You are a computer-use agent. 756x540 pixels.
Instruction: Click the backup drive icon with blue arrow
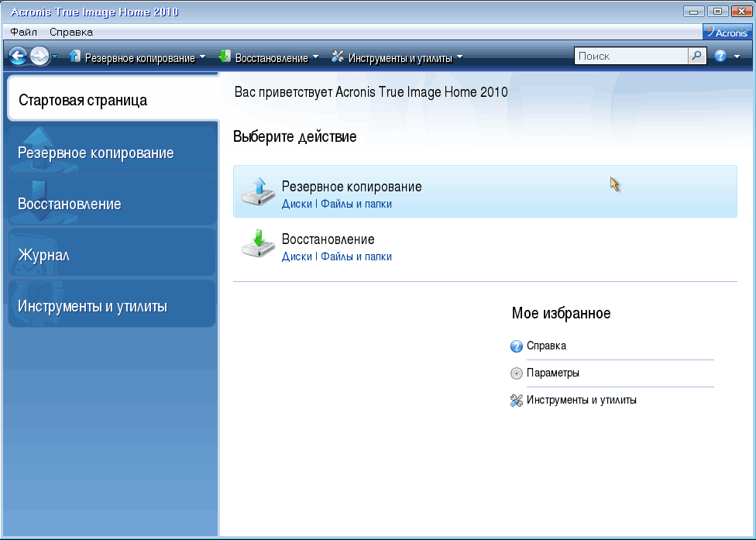[257, 192]
